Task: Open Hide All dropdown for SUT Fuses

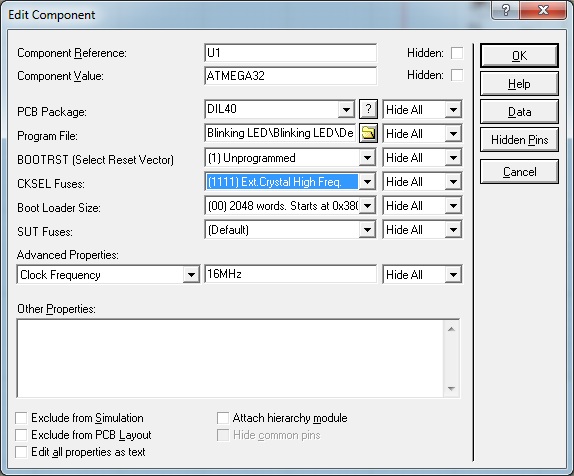Action: pos(453,230)
